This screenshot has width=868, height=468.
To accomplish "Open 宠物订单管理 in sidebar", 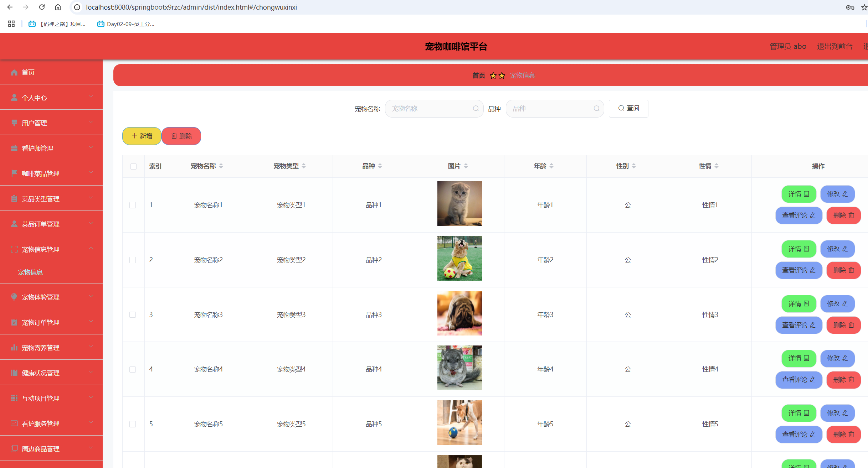I will [x=41, y=322].
